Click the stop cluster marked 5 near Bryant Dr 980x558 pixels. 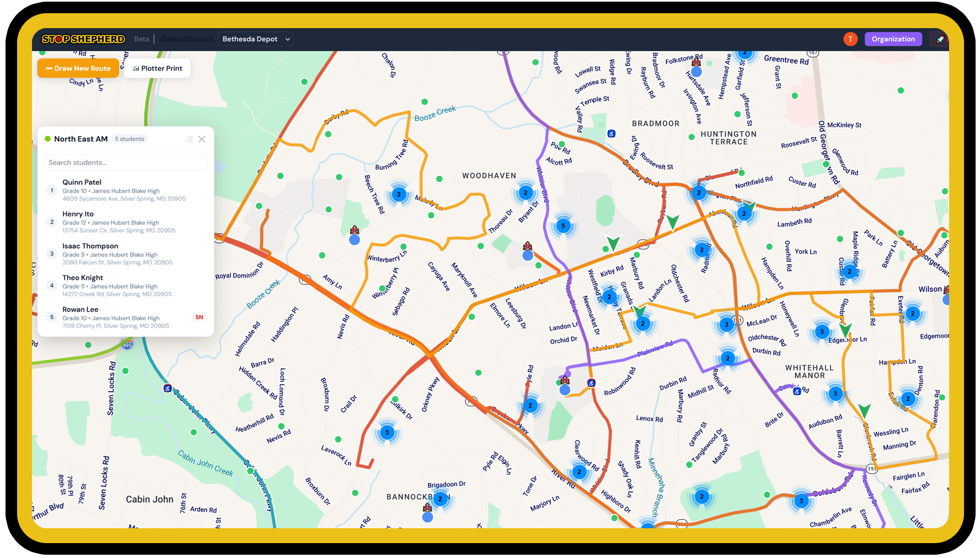[563, 226]
